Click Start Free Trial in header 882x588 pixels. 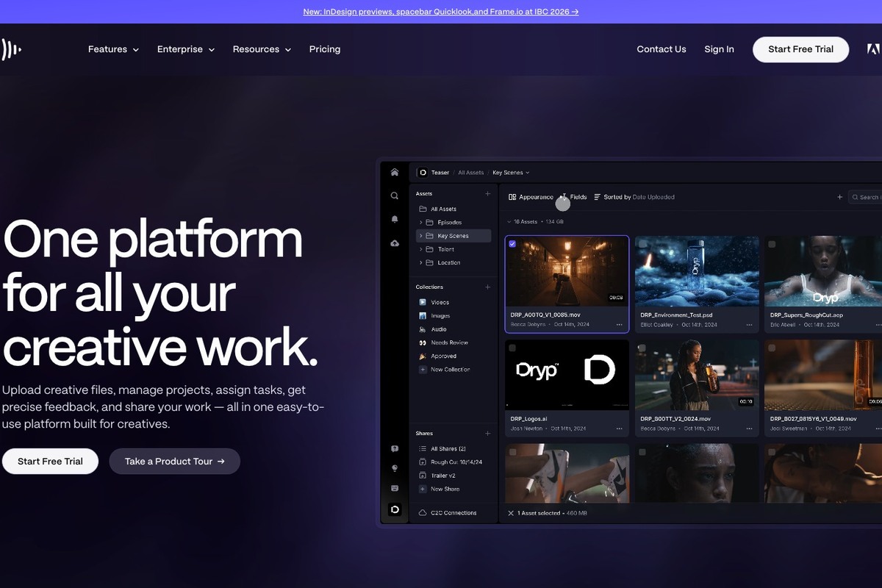pos(800,49)
